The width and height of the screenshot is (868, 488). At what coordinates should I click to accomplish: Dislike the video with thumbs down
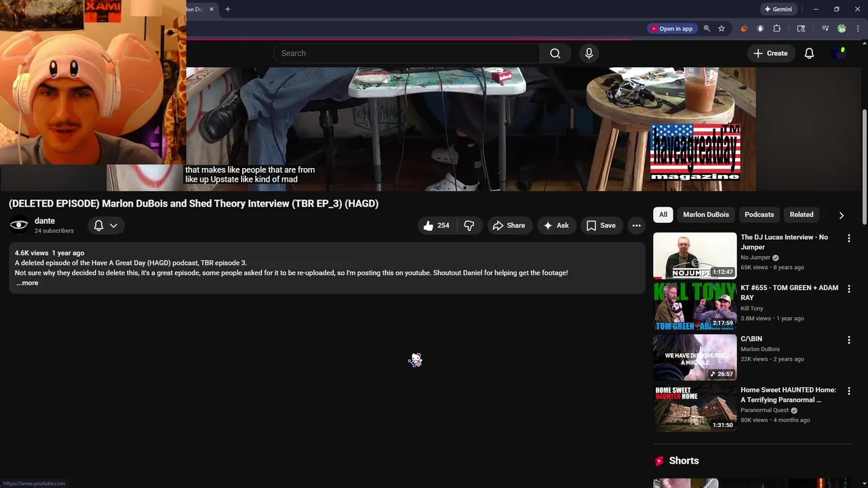coord(469,226)
